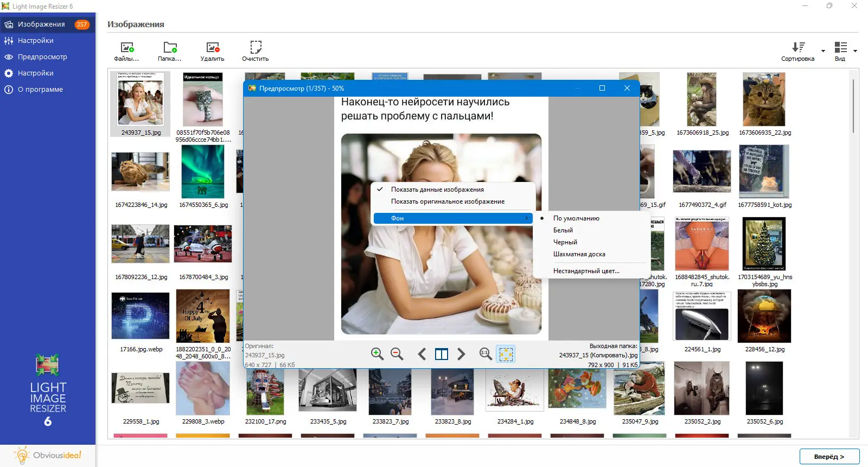The width and height of the screenshot is (868, 467).
Task: Select the ring image 08551f70f5b706e08 thumbnail
Action: coord(203,100)
